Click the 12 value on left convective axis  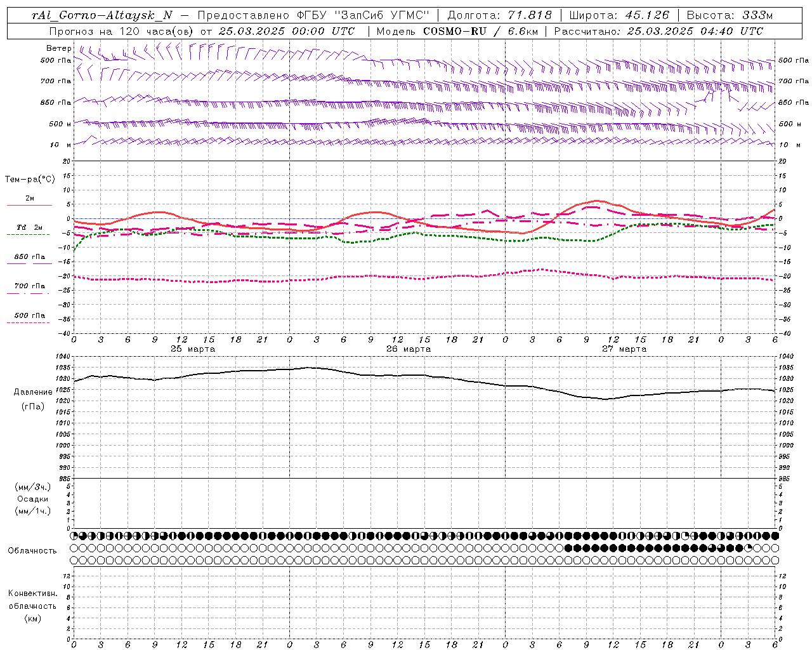point(67,576)
